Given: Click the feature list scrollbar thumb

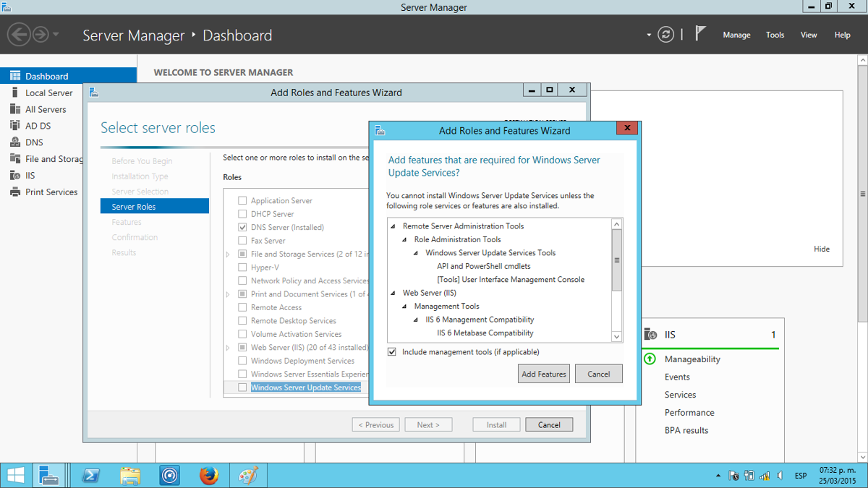Looking at the screenshot, I should pos(616,257).
